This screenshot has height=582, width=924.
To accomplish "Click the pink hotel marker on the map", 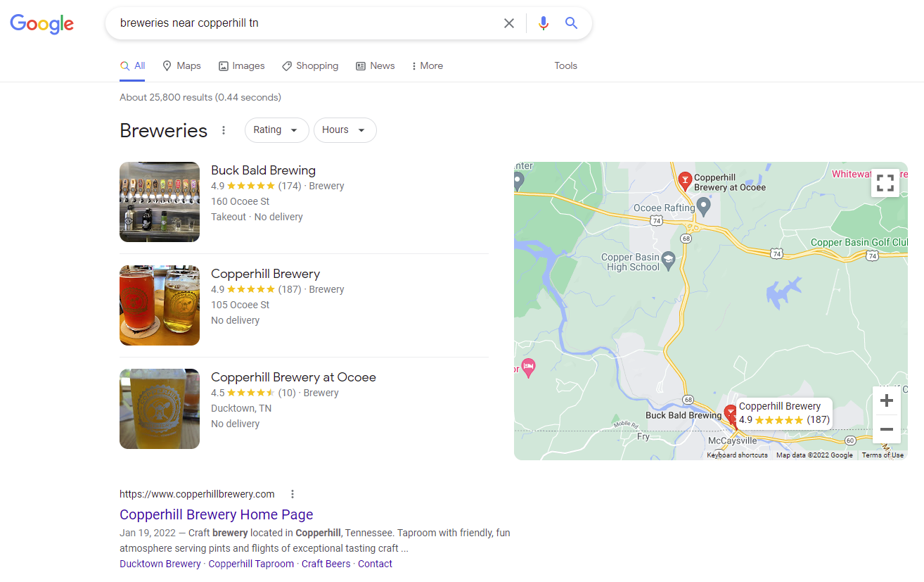I will tap(528, 367).
